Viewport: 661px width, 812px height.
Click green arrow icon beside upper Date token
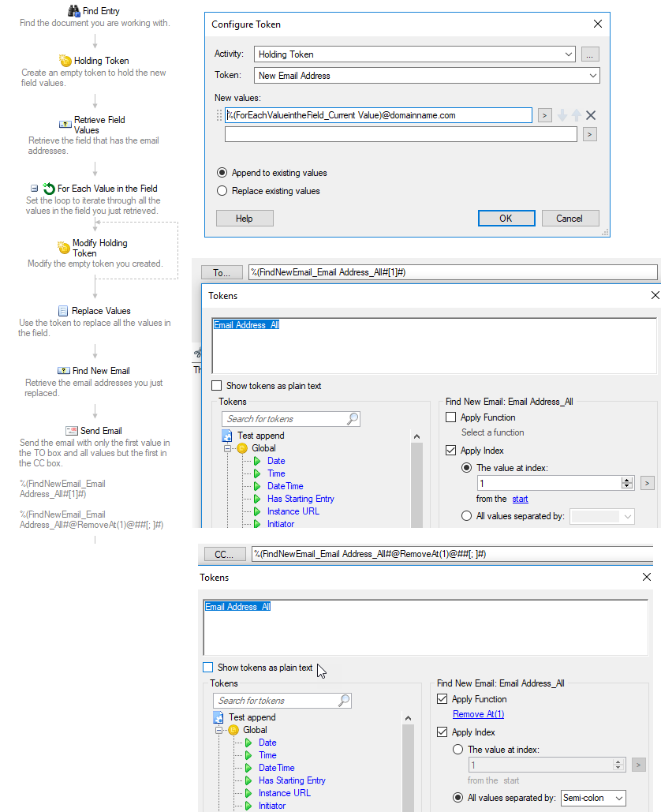pyautogui.click(x=257, y=461)
